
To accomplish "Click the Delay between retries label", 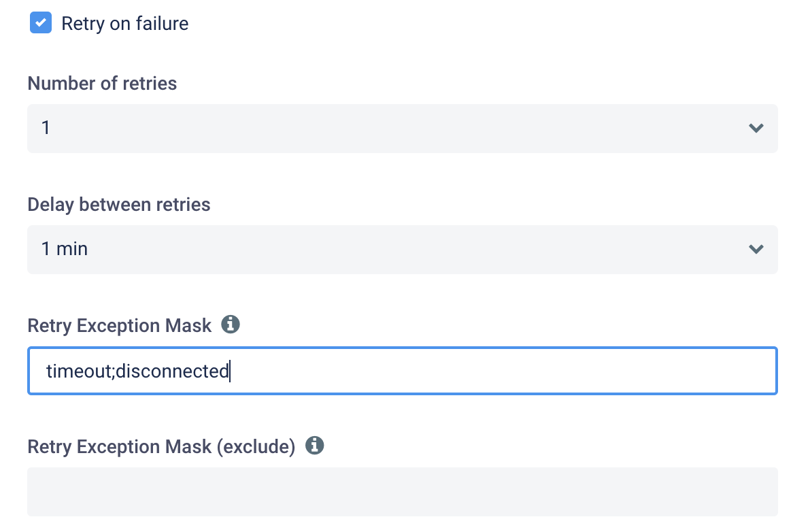I will pos(119,204).
